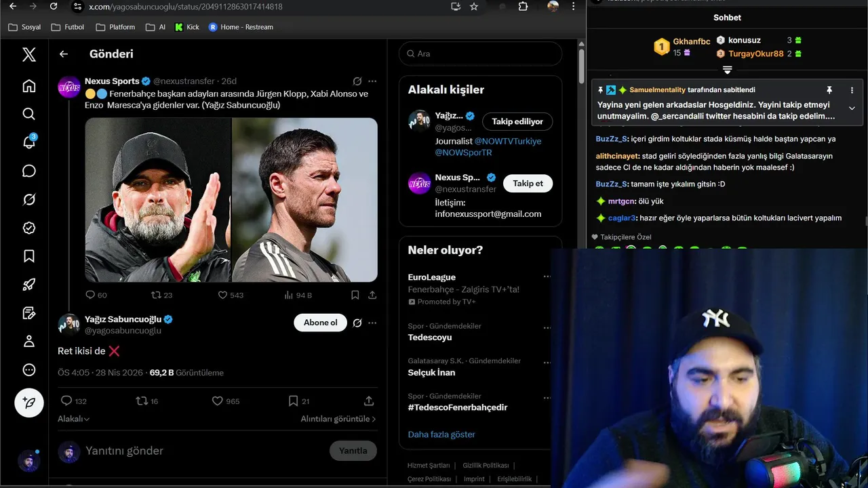868x488 pixels.
Task: Bookmark the Nexus Sports quoted post
Action: pyautogui.click(x=355, y=295)
